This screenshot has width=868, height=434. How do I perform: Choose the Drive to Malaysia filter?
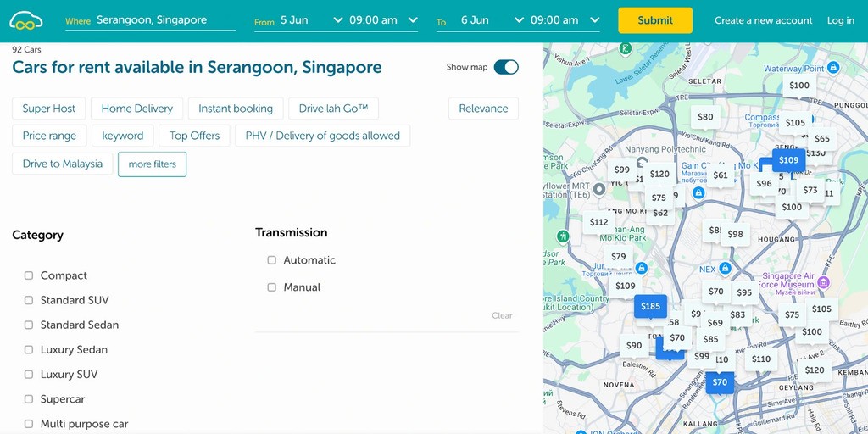coord(63,164)
